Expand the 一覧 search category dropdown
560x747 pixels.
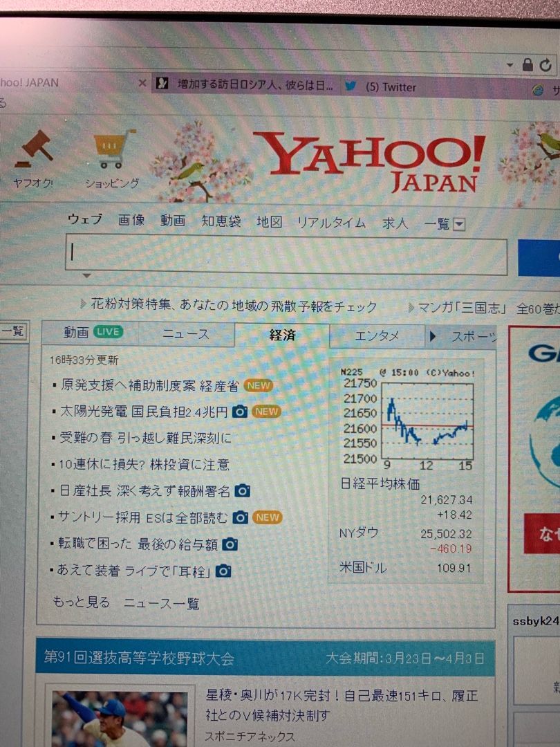[458, 224]
